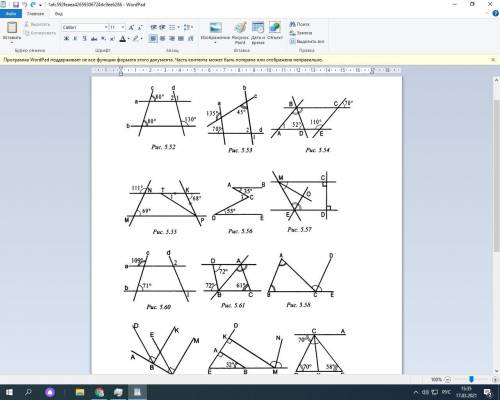Click the Replace (Замена) icon
The height and width of the screenshot is (400, 500).
click(x=293, y=33)
